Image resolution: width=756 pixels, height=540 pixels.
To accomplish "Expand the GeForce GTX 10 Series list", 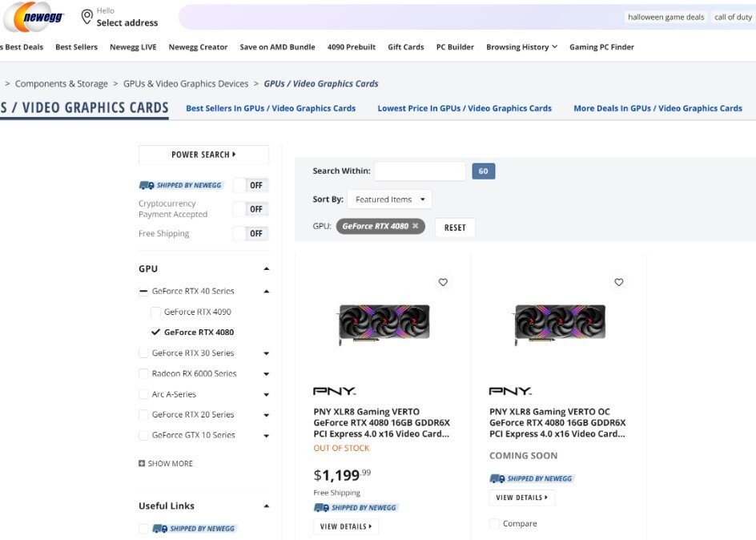I will point(266,436).
